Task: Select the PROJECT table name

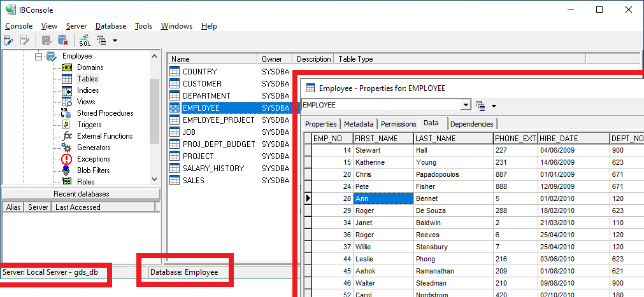Action: tap(198, 156)
